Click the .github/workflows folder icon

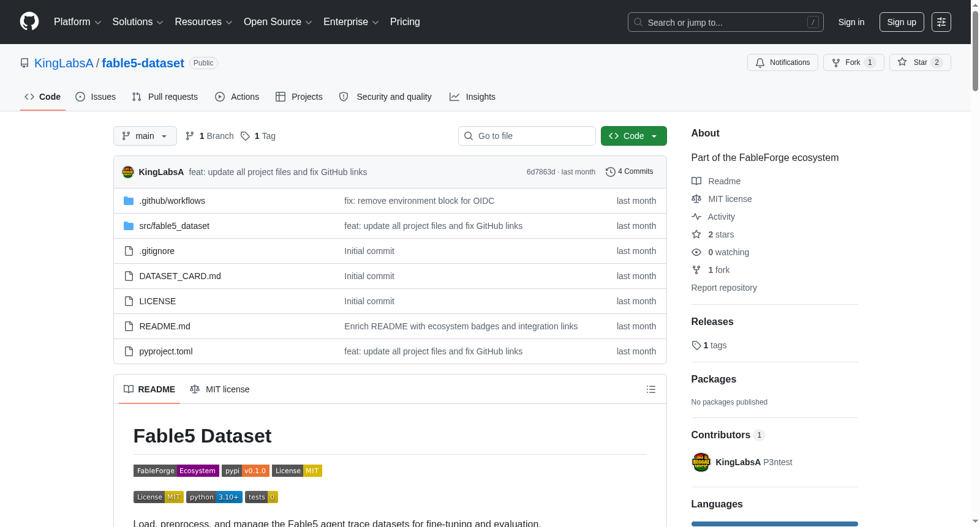(x=129, y=201)
